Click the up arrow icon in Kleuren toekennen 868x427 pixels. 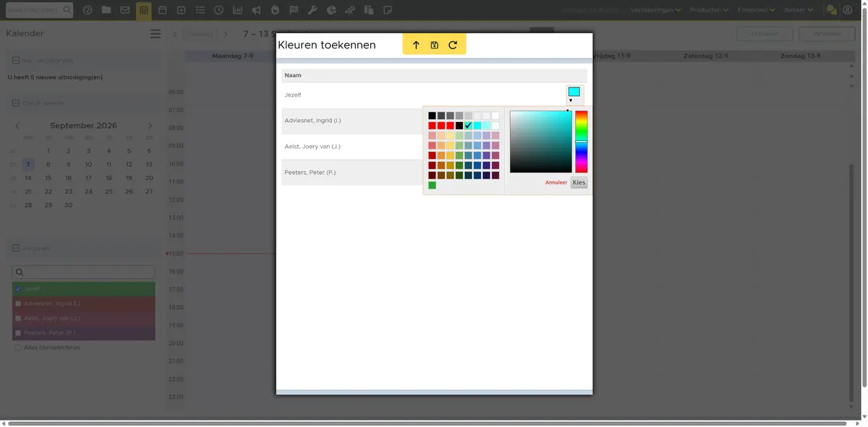(x=416, y=45)
